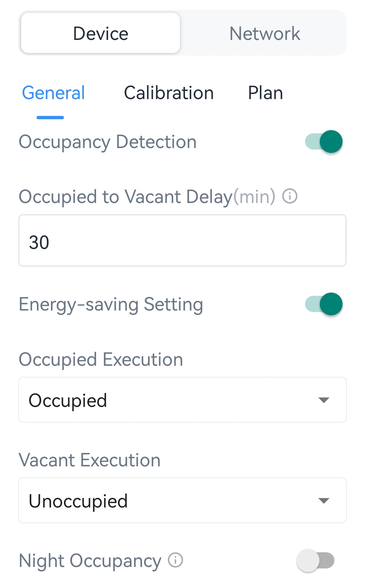
Task: Disable the Occupancy Detection switch
Action: click(324, 141)
